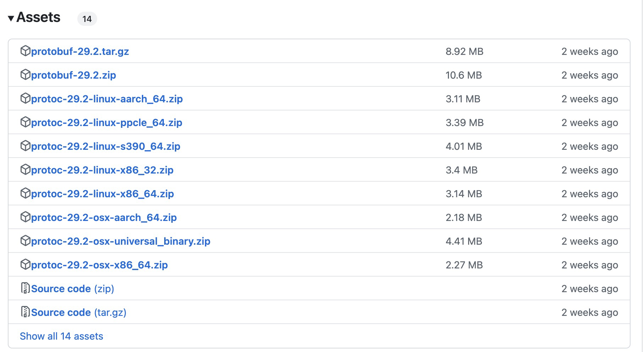Click package icon beside protoc-29.2-linux-ppcle_64.zip
The image size is (644, 352).
pyautogui.click(x=25, y=122)
